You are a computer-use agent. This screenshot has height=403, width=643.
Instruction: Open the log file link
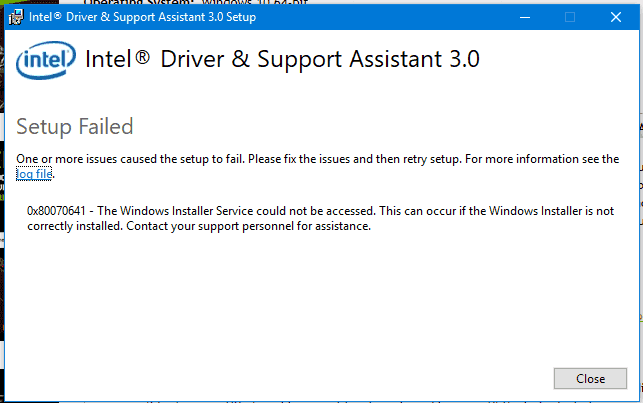click(x=34, y=174)
